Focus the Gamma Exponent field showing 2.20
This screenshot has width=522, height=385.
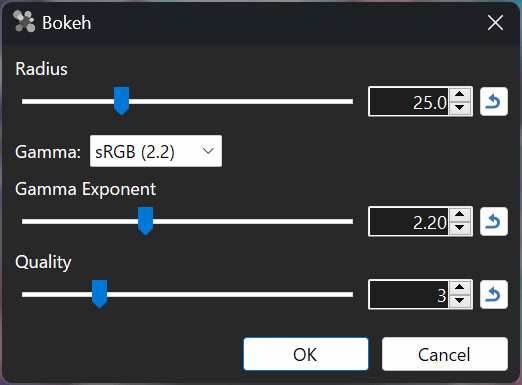pos(409,222)
